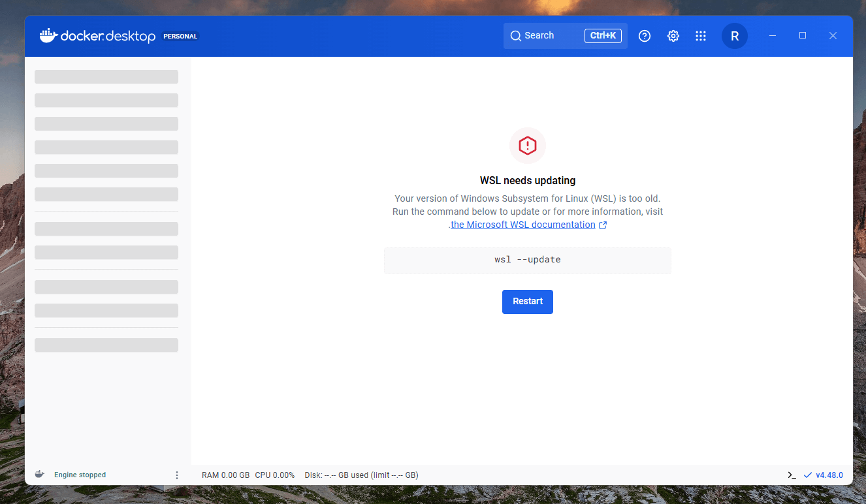The height and width of the screenshot is (504, 866).
Task: Close the Docker Desktop window
Action: (x=833, y=36)
